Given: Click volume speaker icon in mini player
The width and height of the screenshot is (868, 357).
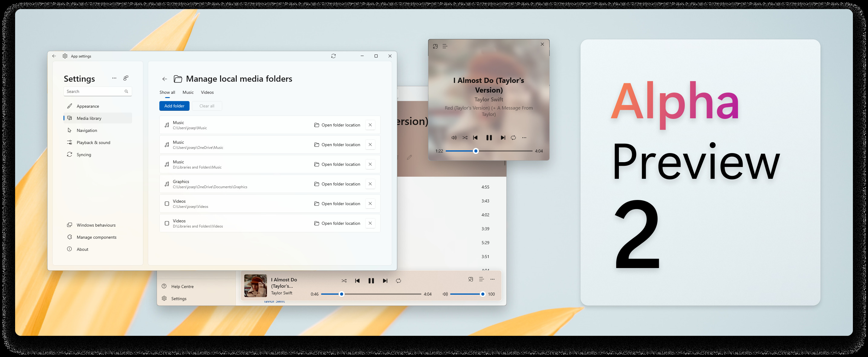Looking at the screenshot, I should click(x=454, y=138).
